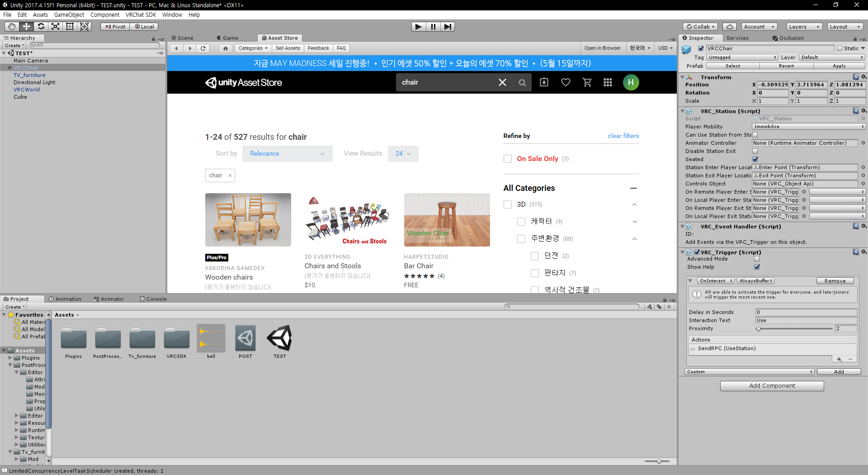The height and width of the screenshot is (475, 868).
Task: Clear the chair search text
Action: [x=502, y=82]
